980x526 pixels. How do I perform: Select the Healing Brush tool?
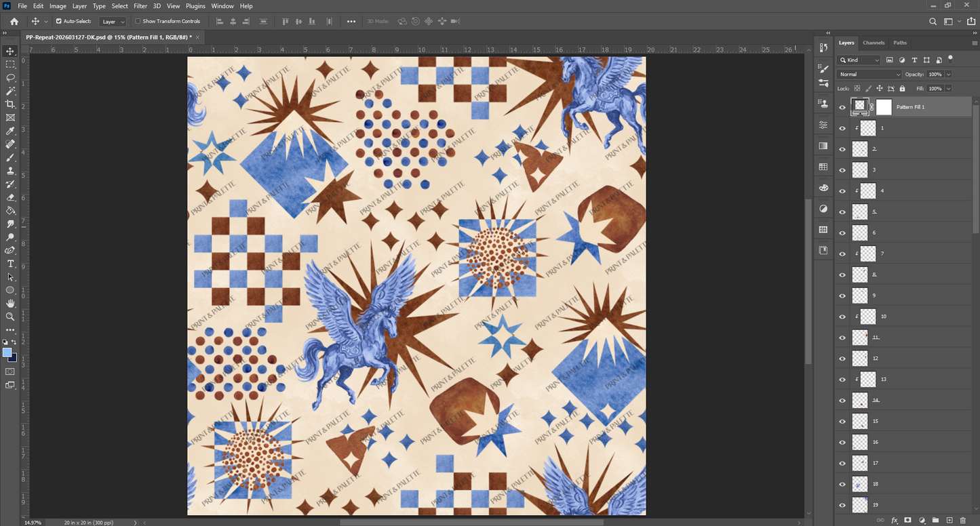[10, 144]
